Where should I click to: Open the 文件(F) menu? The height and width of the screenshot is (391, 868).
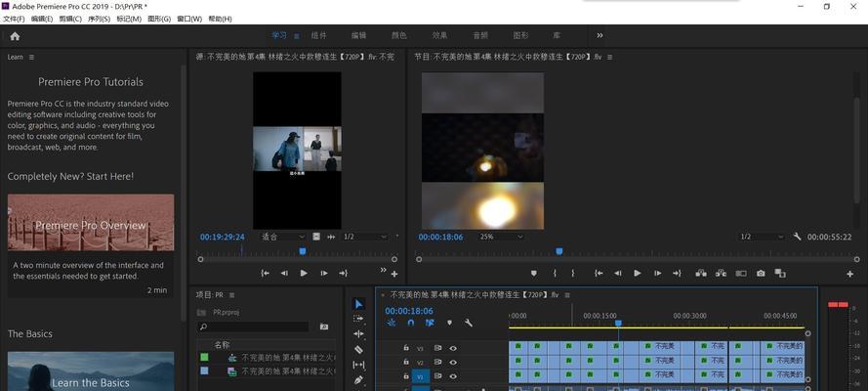(14, 19)
